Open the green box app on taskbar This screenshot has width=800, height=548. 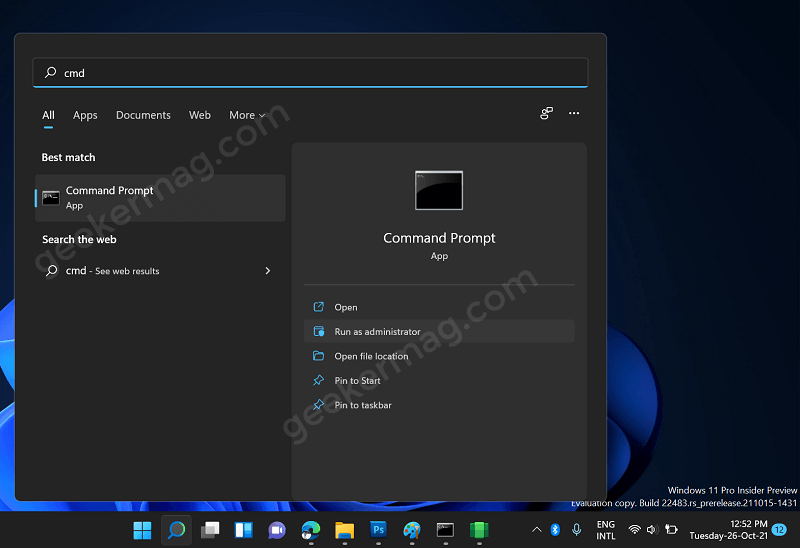click(479, 530)
